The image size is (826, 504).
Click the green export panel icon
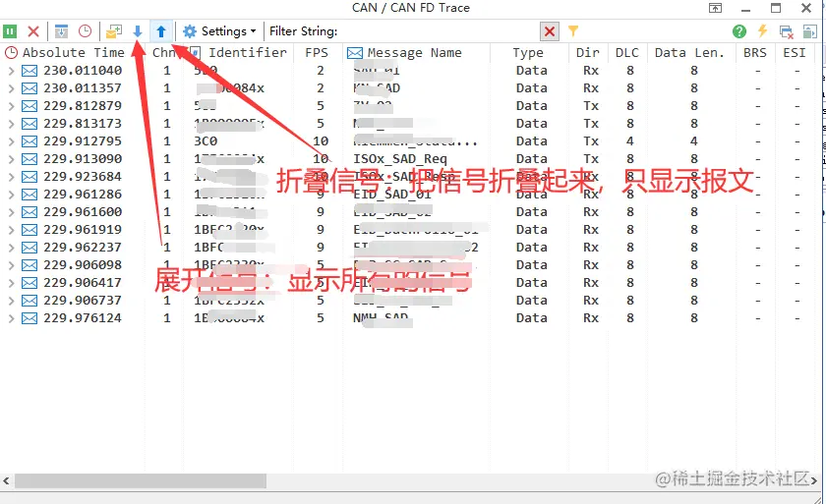pos(809,31)
